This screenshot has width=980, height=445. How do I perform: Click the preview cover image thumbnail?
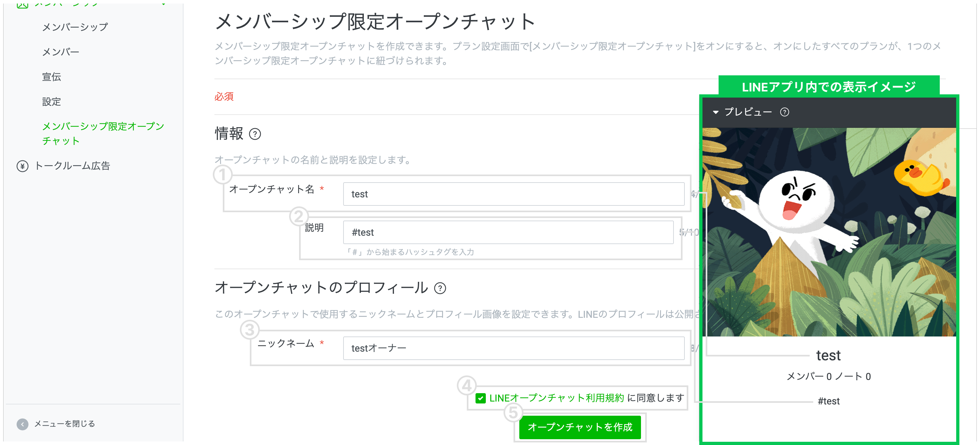click(x=829, y=232)
